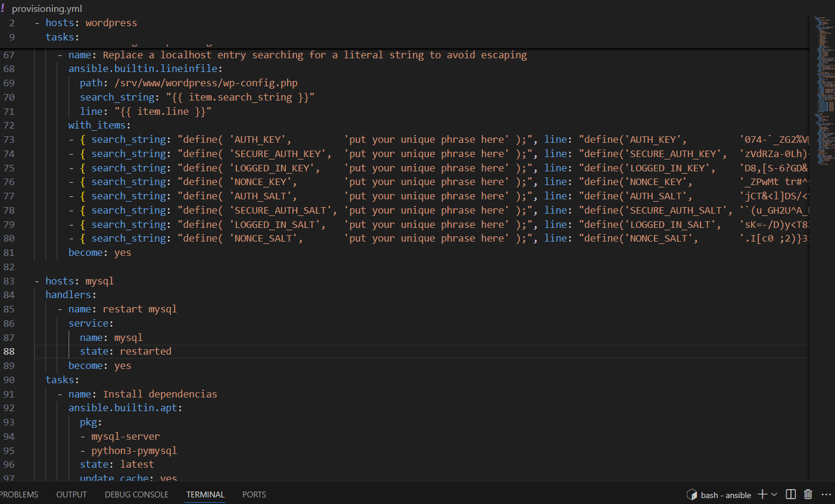Screen dimensions: 835x504
Task: Select the TERMINAL tab
Action: click(x=205, y=494)
